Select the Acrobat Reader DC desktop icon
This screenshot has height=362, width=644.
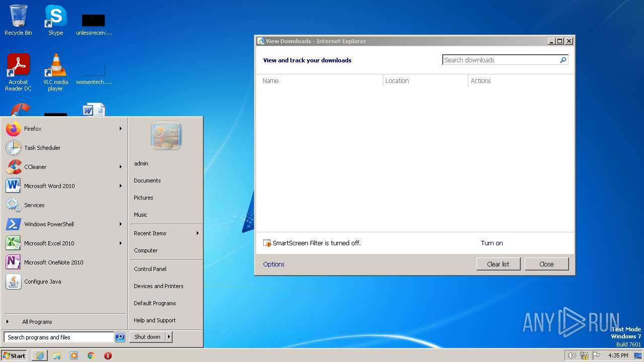click(18, 72)
